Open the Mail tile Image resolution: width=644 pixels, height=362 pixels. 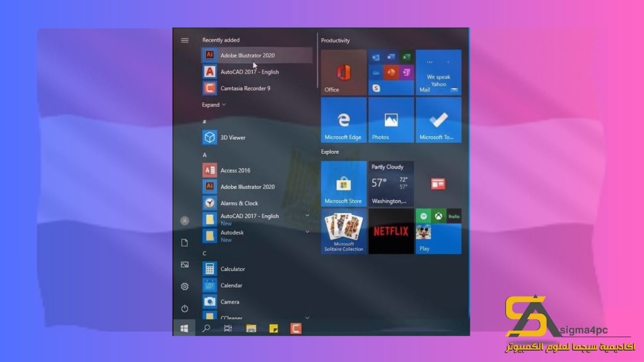[x=438, y=72]
